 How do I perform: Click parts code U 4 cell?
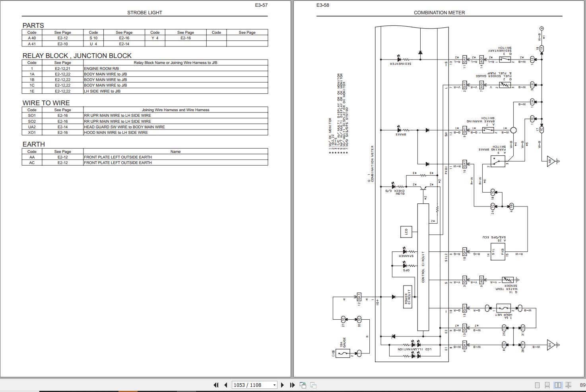93,44
